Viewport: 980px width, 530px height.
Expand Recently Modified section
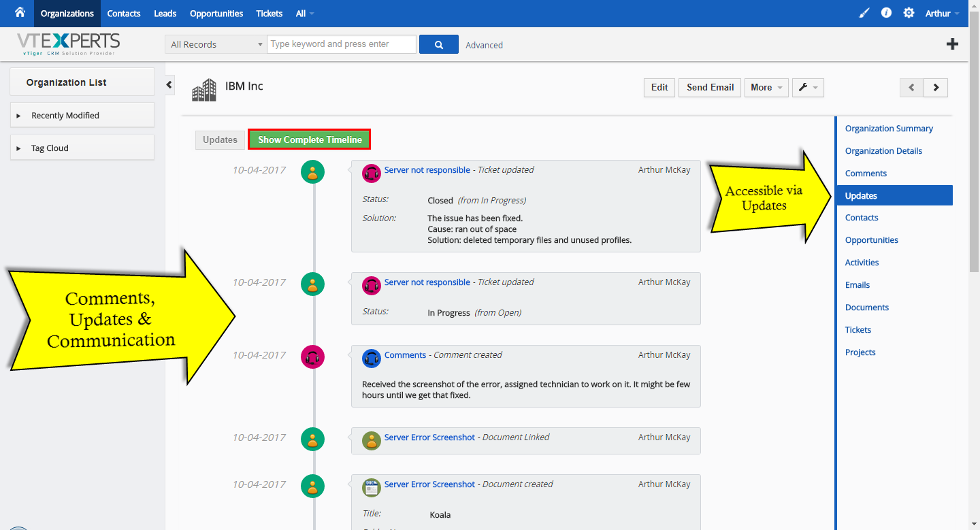(82, 115)
